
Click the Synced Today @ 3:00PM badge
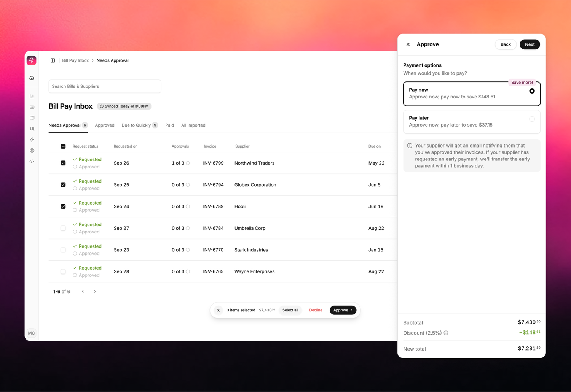point(124,106)
